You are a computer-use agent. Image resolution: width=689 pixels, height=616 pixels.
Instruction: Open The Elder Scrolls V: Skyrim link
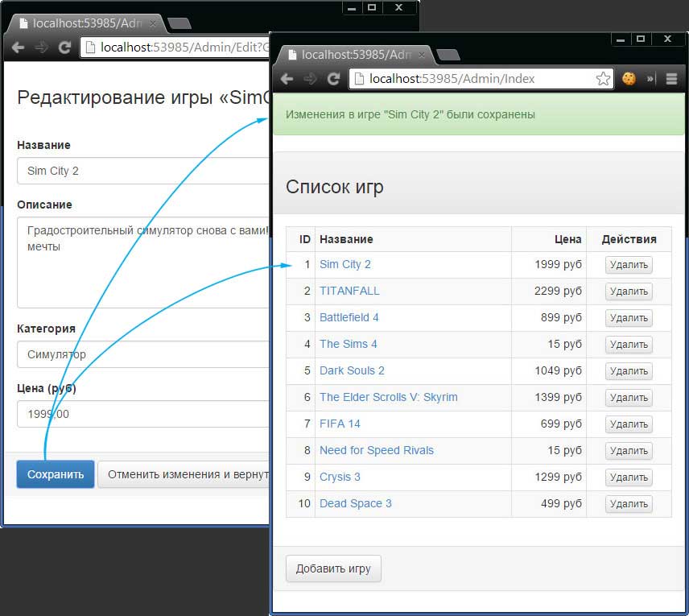tap(389, 397)
